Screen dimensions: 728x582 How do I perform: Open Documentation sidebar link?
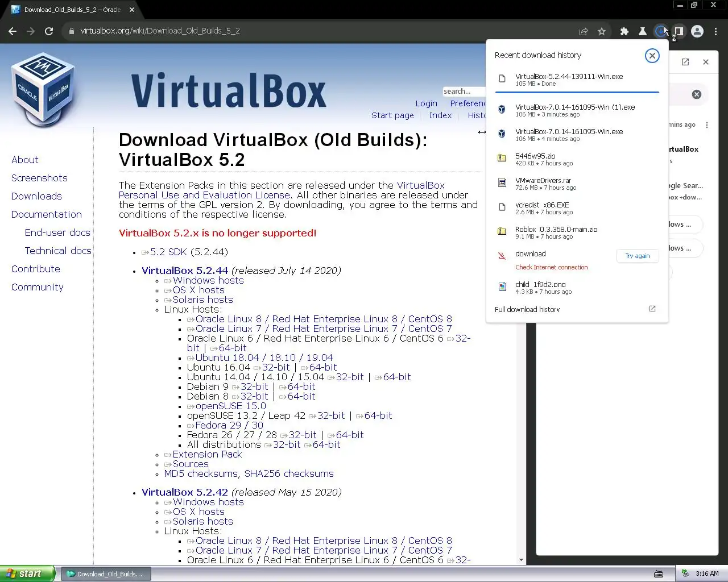click(x=47, y=214)
